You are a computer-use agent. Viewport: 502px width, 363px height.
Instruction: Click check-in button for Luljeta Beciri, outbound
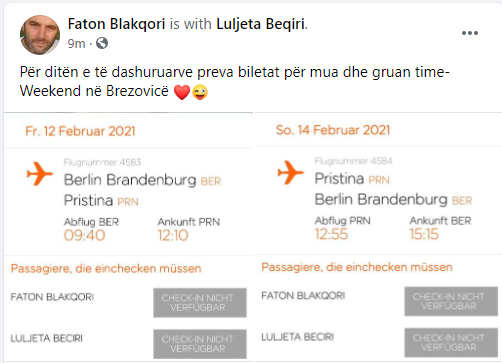pos(200,344)
